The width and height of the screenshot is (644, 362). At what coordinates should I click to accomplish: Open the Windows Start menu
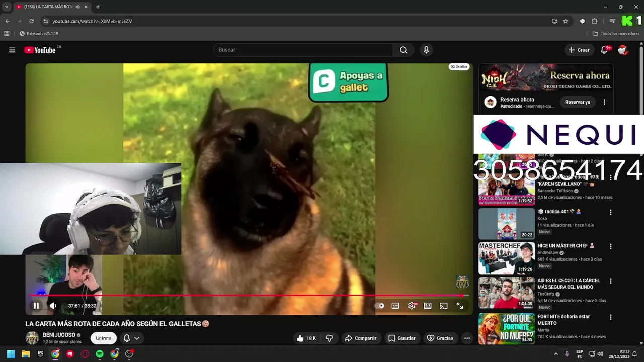click(11, 354)
